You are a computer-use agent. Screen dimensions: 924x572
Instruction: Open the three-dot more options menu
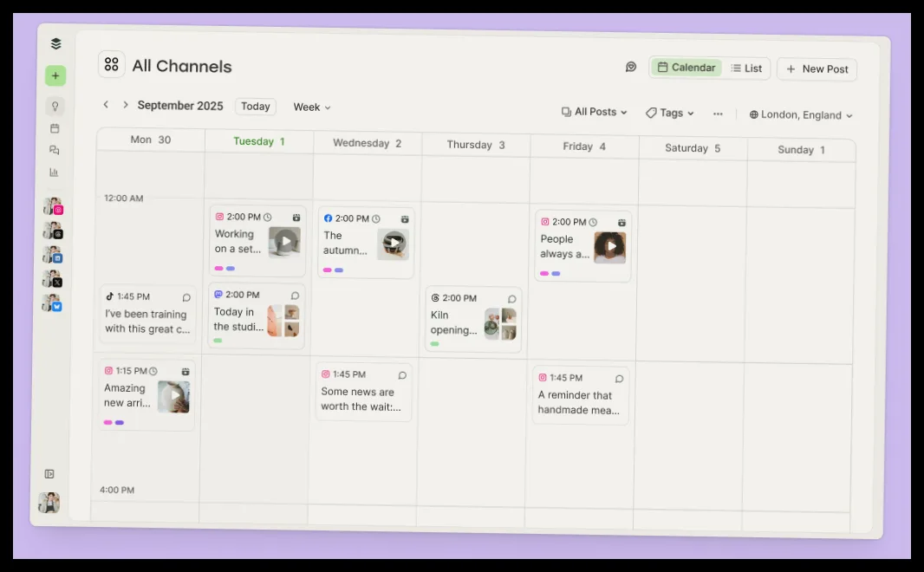[x=718, y=114]
